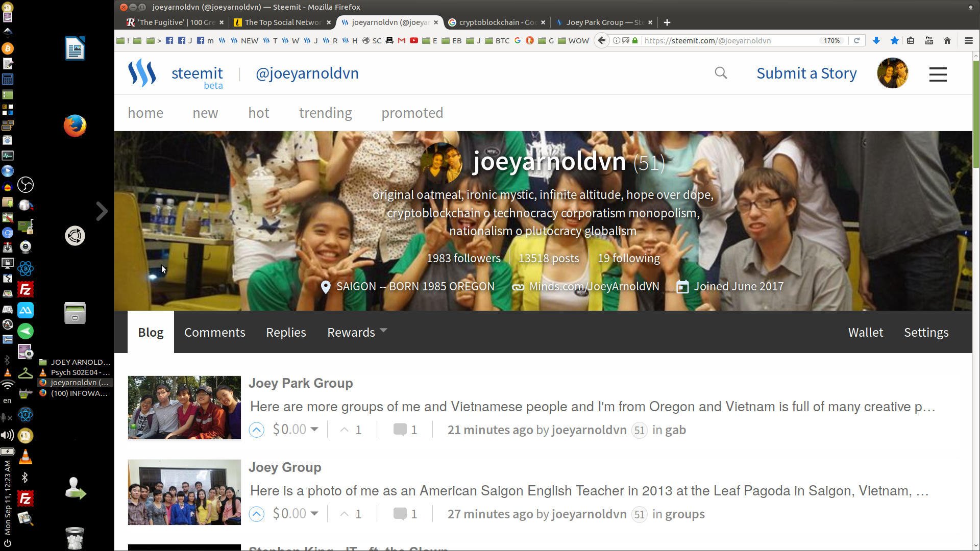Show voters list for Joey Park Group
Image resolution: width=980 pixels, height=551 pixels.
[x=351, y=430]
